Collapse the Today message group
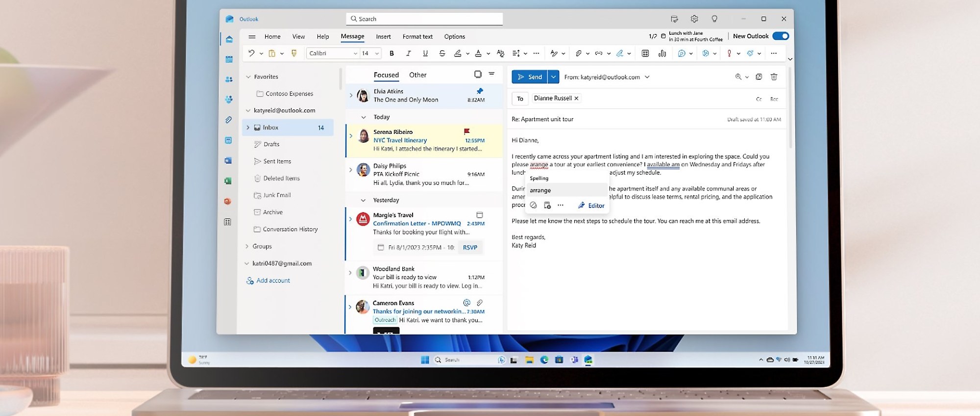 click(363, 117)
